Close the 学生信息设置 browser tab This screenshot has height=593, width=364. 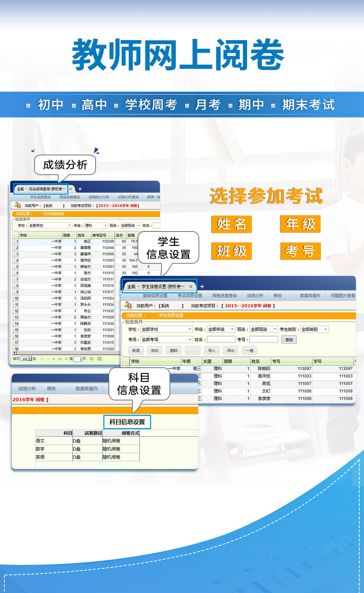tap(191, 286)
